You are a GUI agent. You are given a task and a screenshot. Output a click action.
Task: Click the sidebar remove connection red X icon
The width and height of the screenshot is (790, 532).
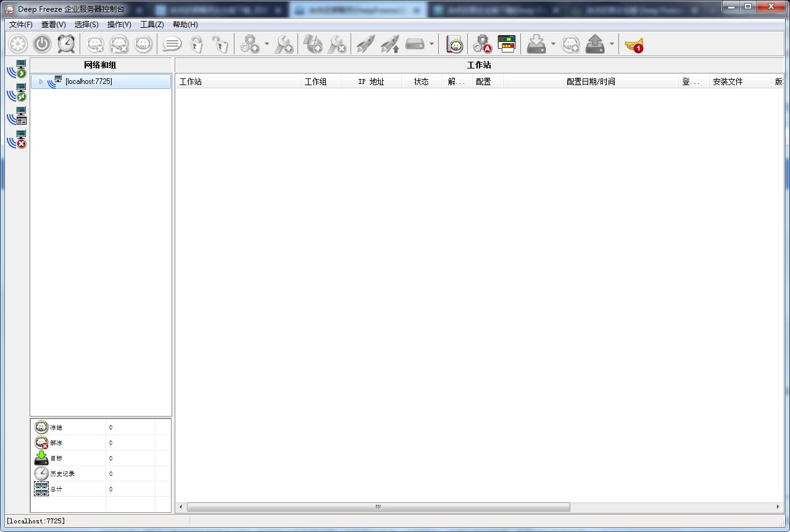[17, 139]
